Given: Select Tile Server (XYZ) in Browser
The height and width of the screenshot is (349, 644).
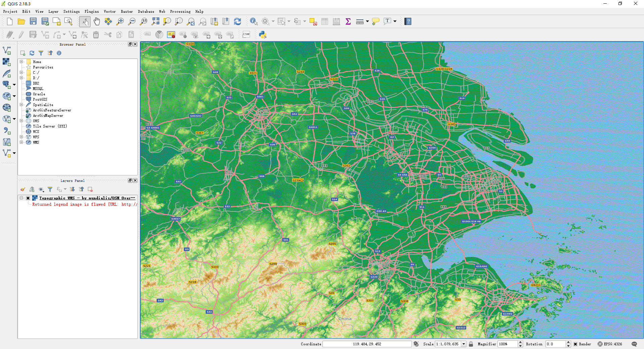Looking at the screenshot, I should pyautogui.click(x=50, y=126).
